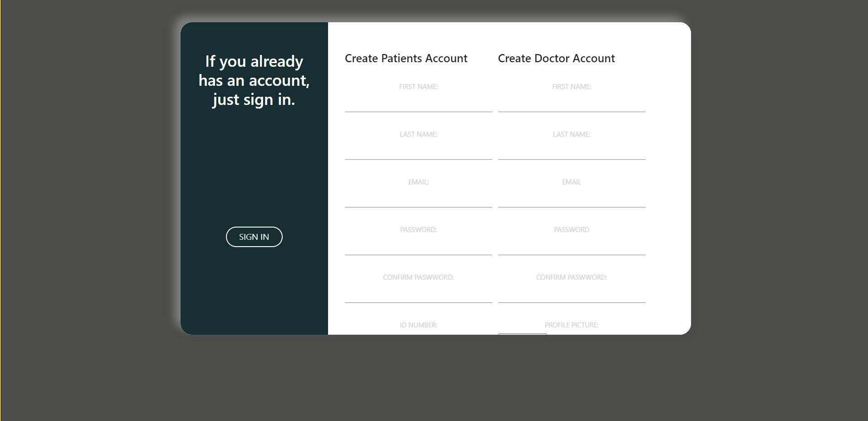Focus doctor Last Name input field
This screenshot has height=421, width=868.
pyautogui.click(x=572, y=151)
